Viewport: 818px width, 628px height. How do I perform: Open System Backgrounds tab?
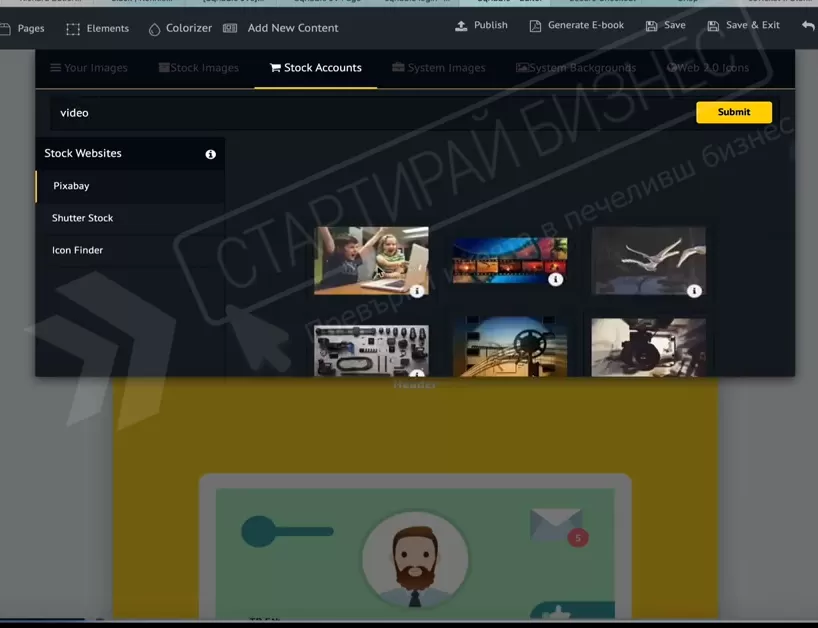click(576, 68)
